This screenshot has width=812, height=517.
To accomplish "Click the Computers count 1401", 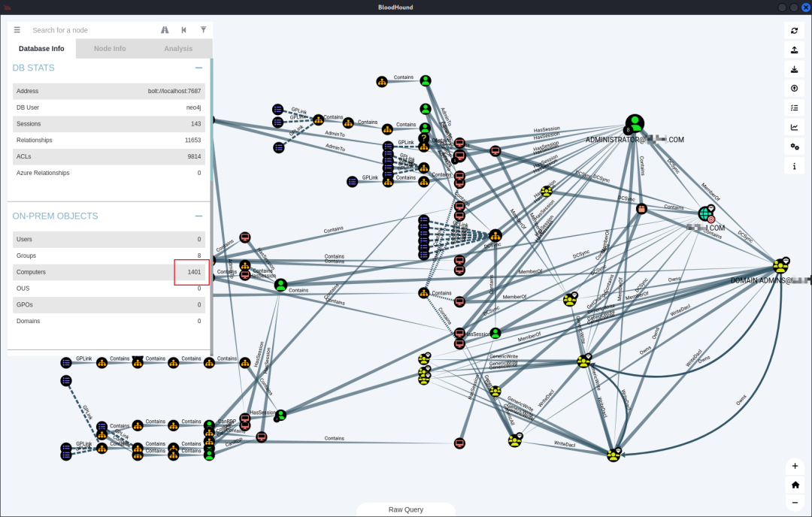I will pyautogui.click(x=194, y=272).
